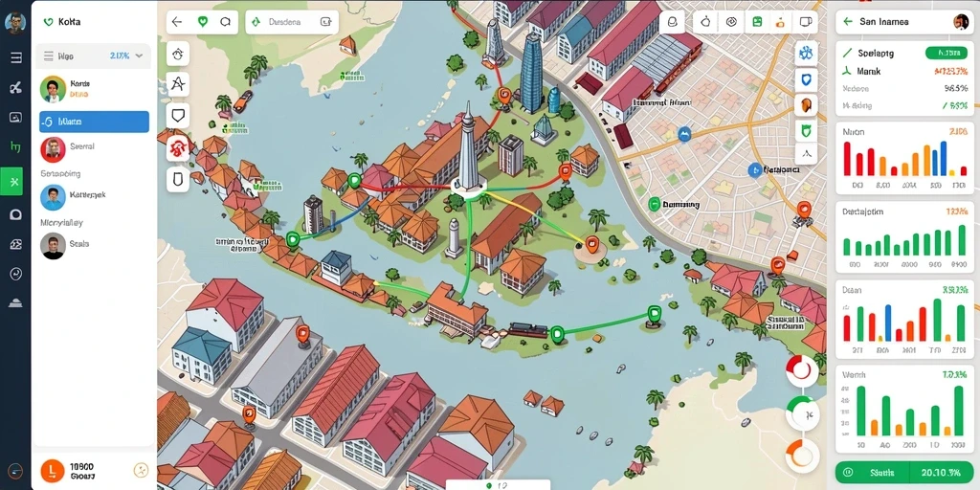The image size is (980, 490).
Task: Click the blue shield icon on map
Action: point(806,78)
